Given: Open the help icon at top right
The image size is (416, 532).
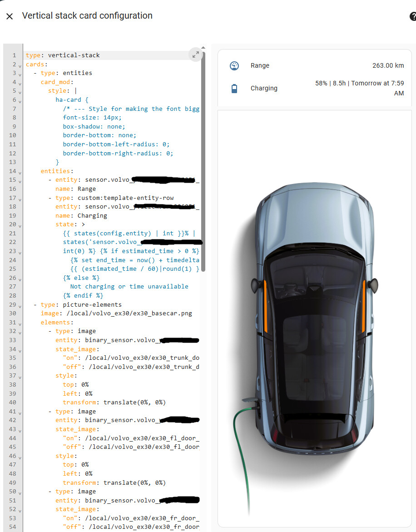Looking at the screenshot, I should click(x=413, y=16).
